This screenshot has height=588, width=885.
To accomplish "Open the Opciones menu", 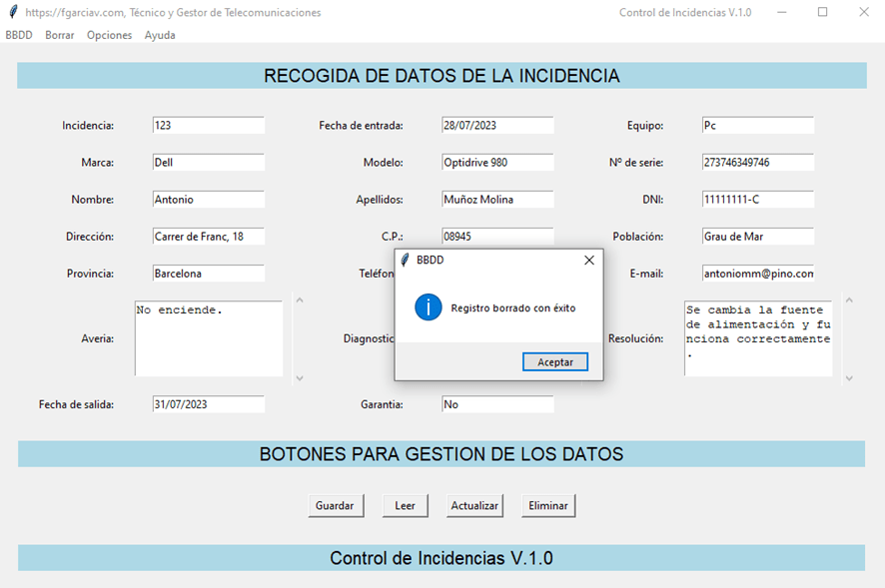I will click(x=109, y=35).
